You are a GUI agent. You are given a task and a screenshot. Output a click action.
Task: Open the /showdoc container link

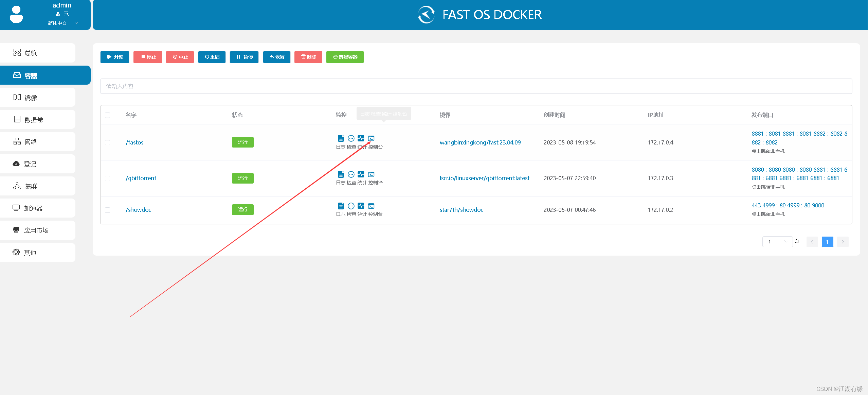(x=138, y=210)
